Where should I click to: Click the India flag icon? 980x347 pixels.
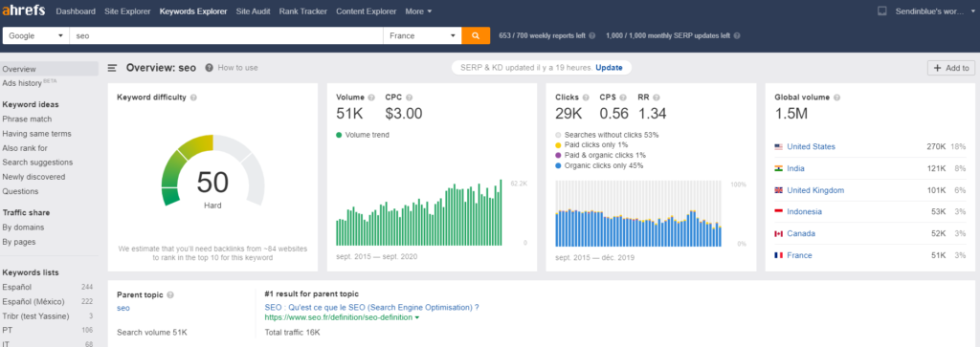[778, 168]
